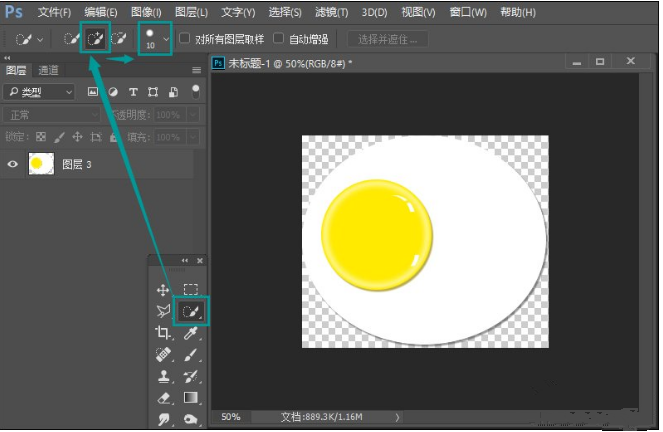Enable 对所有图层取样 checkbox
The width and height of the screenshot is (663, 432).
185,39
